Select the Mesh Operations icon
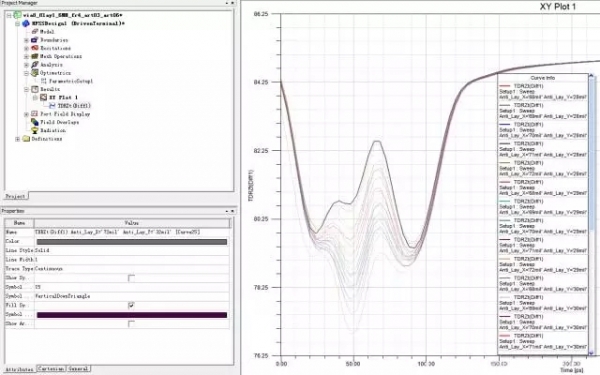600x375 pixels. click(x=35, y=56)
